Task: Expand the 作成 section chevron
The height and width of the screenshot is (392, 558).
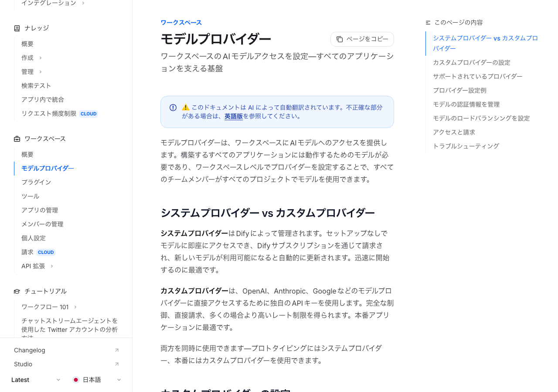Action: (x=41, y=58)
